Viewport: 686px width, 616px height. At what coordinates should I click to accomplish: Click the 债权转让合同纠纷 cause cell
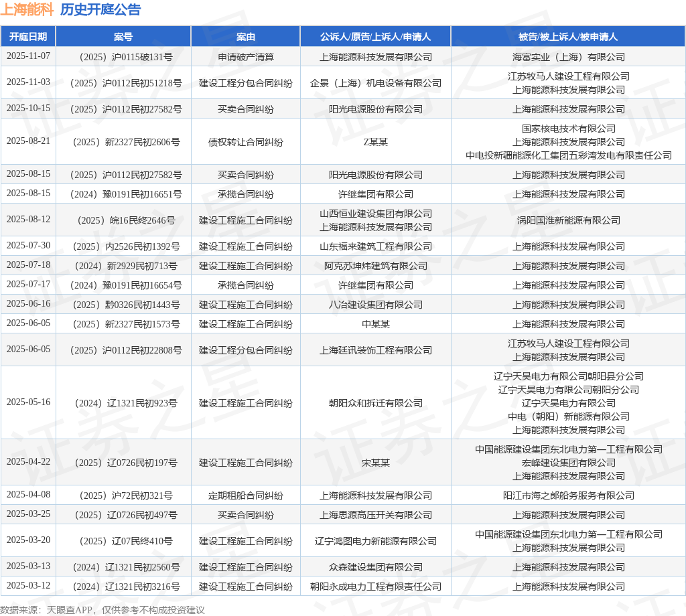pyautogui.click(x=245, y=142)
